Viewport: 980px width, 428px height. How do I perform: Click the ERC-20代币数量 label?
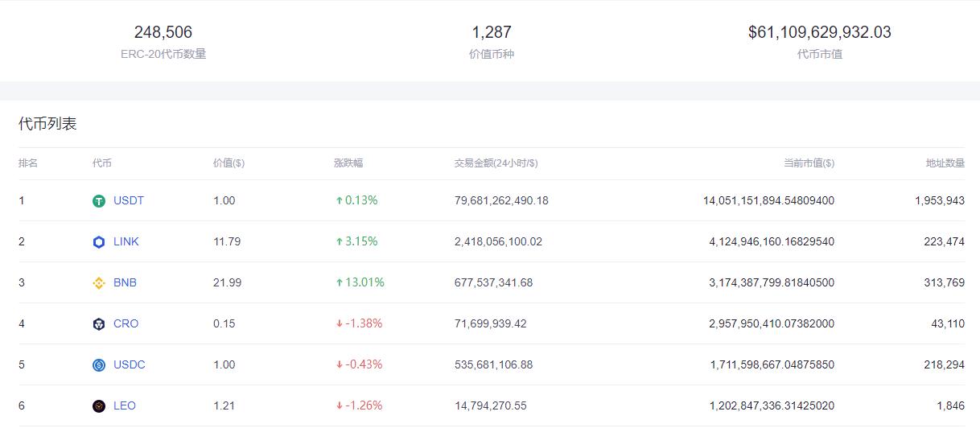(163, 54)
